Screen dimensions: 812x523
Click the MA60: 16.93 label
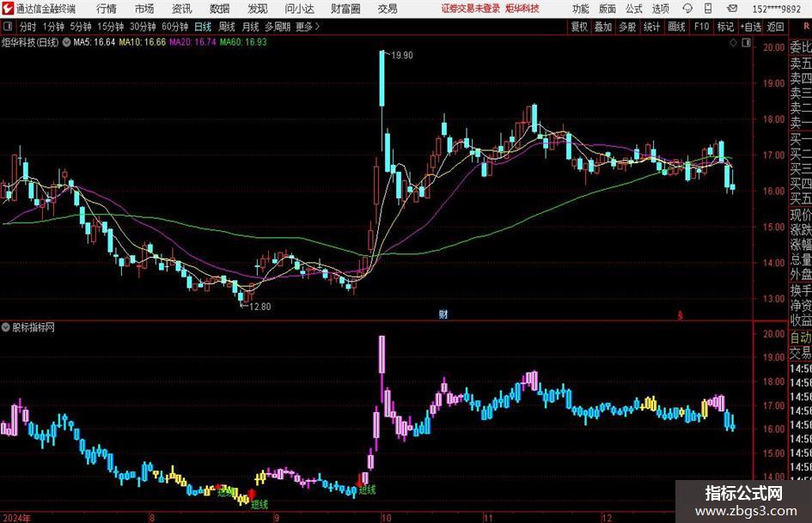click(x=243, y=42)
